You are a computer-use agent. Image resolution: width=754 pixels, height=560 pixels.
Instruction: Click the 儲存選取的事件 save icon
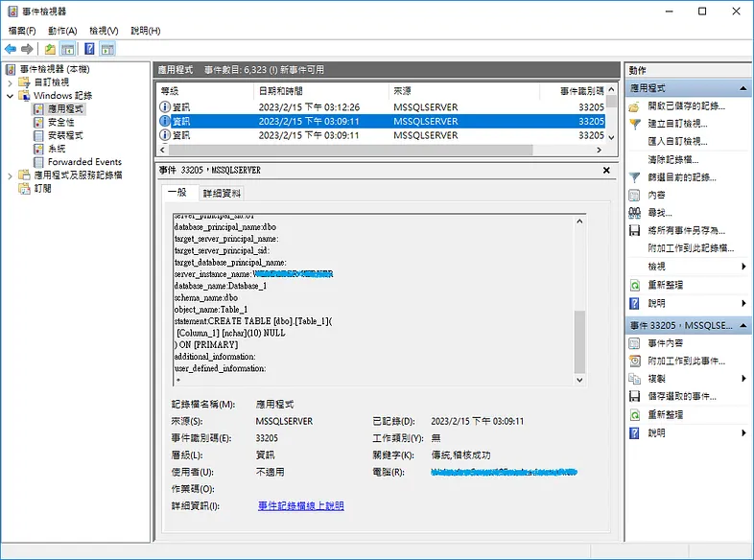635,397
